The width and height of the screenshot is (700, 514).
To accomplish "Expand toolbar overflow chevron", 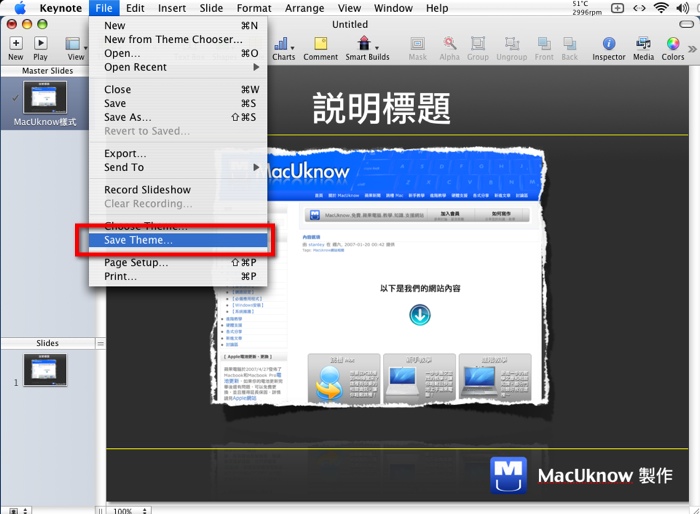I will tap(692, 49).
